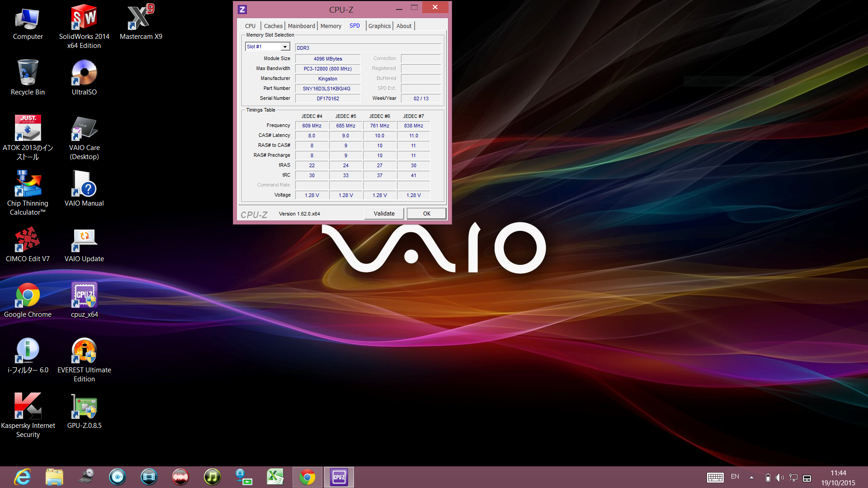The width and height of the screenshot is (868, 488).
Task: Click the 685 MHz frequency cell
Action: click(345, 126)
